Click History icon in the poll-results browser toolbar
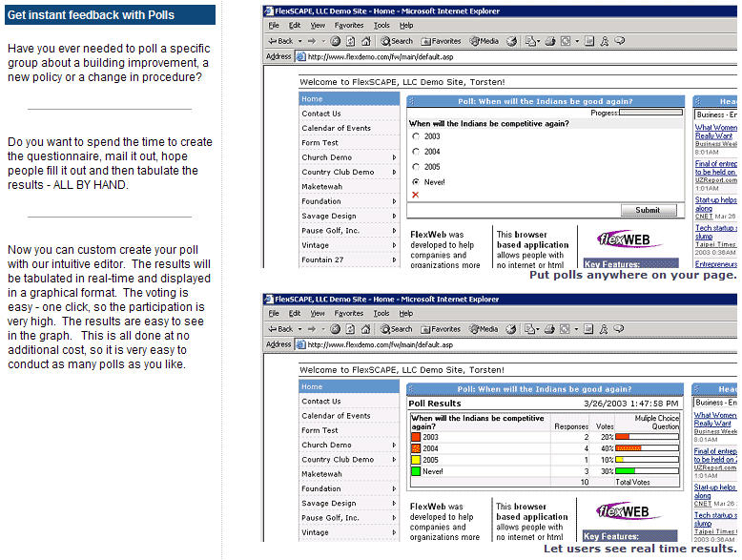Screen dimensions: 742x560 [510, 329]
